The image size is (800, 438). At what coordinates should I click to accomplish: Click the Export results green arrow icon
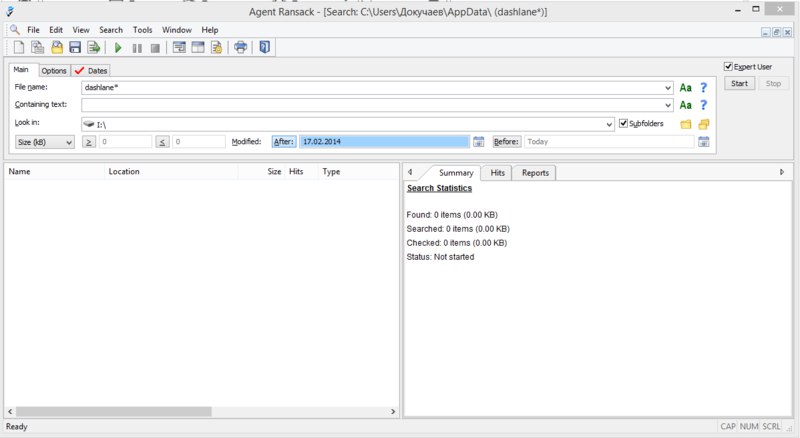coord(94,47)
